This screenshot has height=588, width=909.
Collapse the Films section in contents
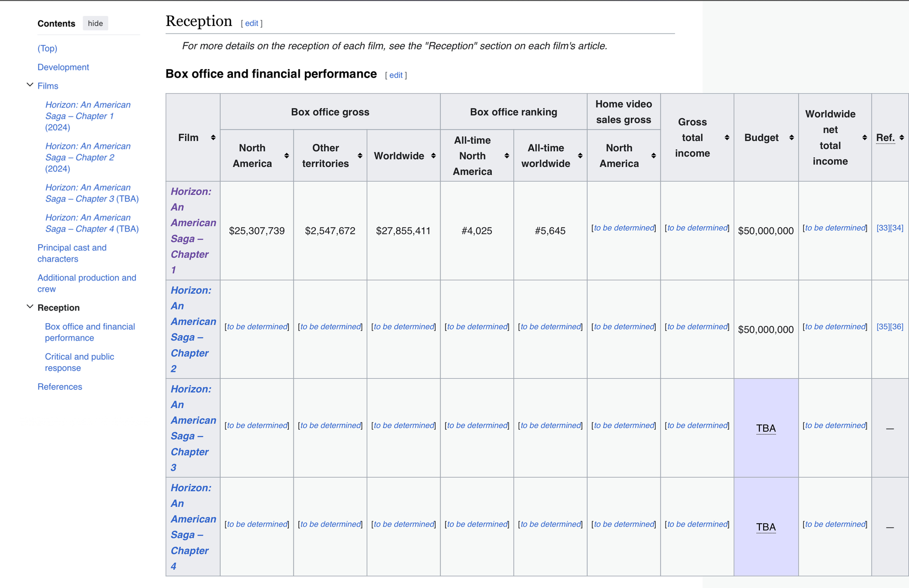[x=30, y=85]
